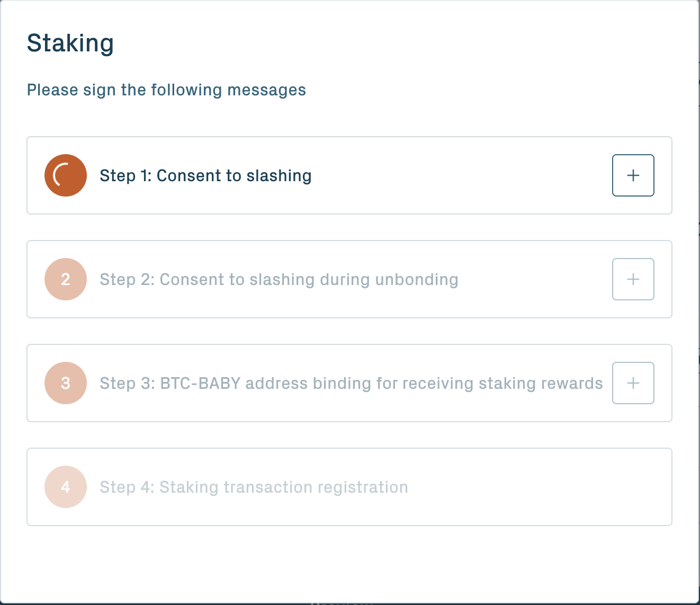700x605 pixels.
Task: Click the step indicator for address binding
Action: [65, 383]
